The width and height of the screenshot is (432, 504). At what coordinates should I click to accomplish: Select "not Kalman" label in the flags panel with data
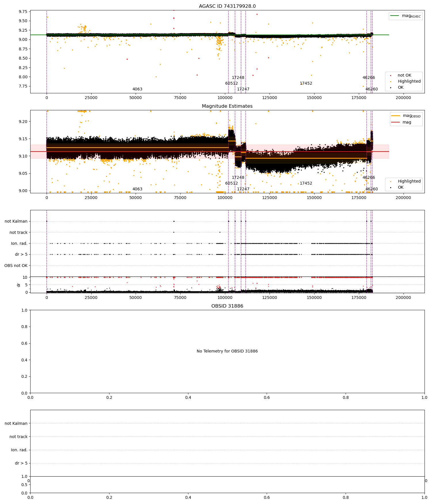point(16,221)
